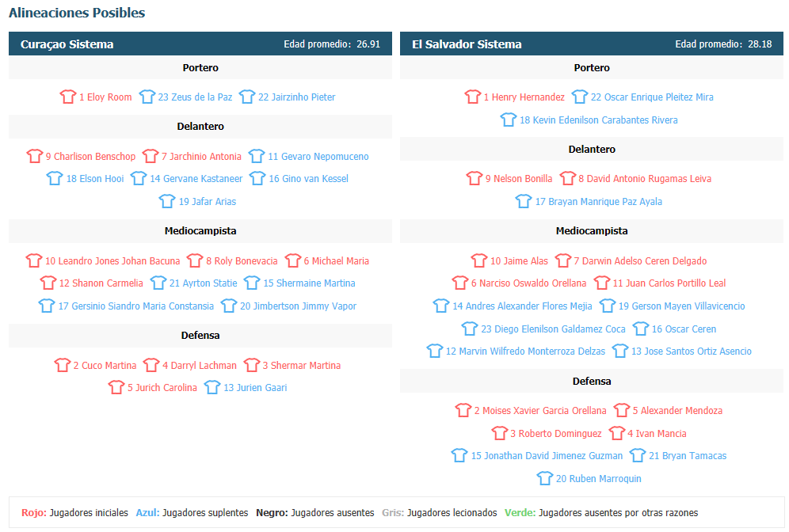Screen dimensions: 789x532
Task: Click the red jersey icon next to Charlison Benschop
Action: point(35,156)
